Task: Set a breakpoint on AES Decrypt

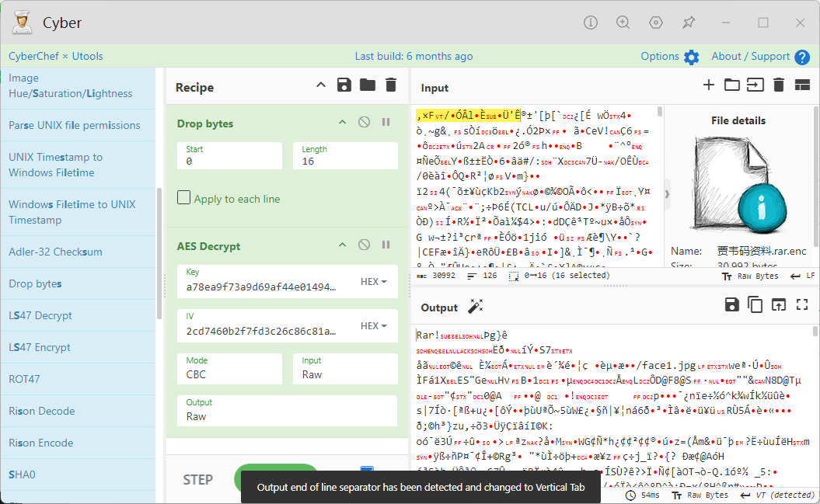Action: click(386, 245)
